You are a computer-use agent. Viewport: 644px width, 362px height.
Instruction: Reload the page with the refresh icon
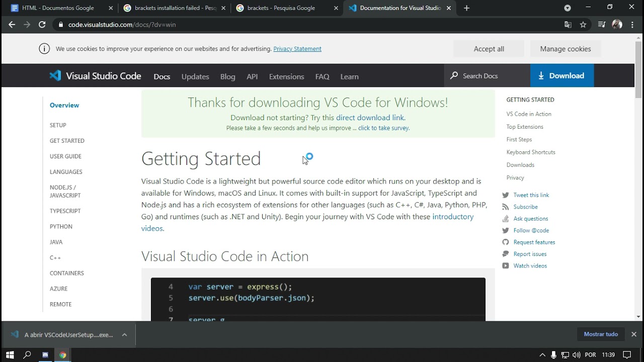(42, 24)
